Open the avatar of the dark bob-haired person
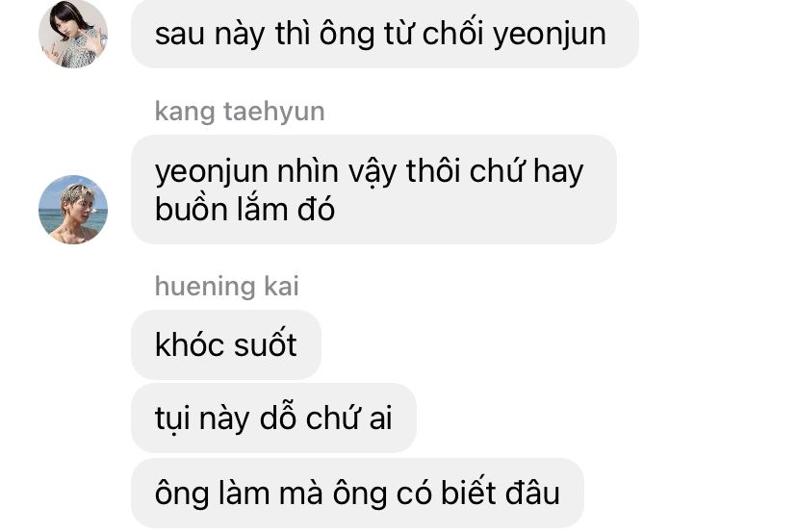The width and height of the screenshot is (797, 532). (73, 34)
